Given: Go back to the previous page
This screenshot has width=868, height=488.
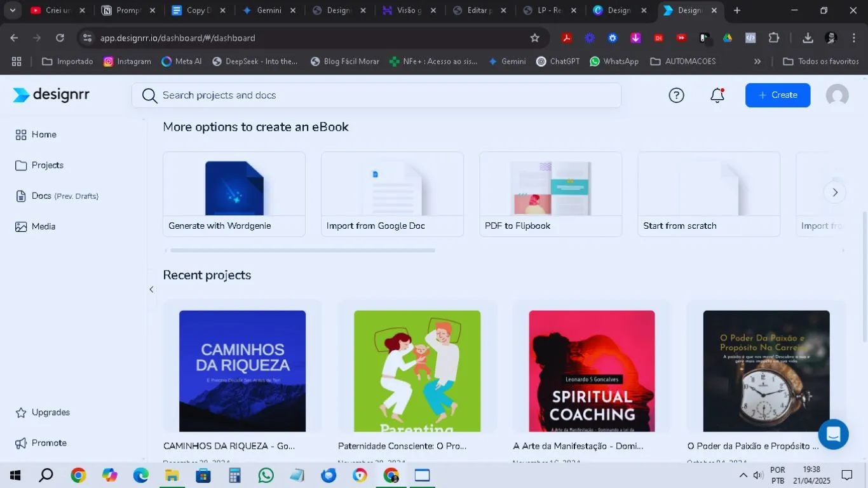Looking at the screenshot, I should (14, 38).
